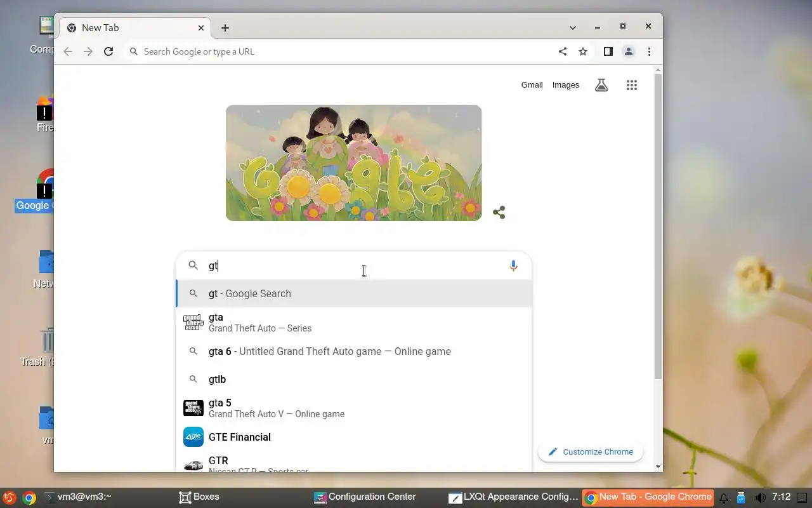
Task: Click the GTE Financial logo icon
Action: click(193, 437)
